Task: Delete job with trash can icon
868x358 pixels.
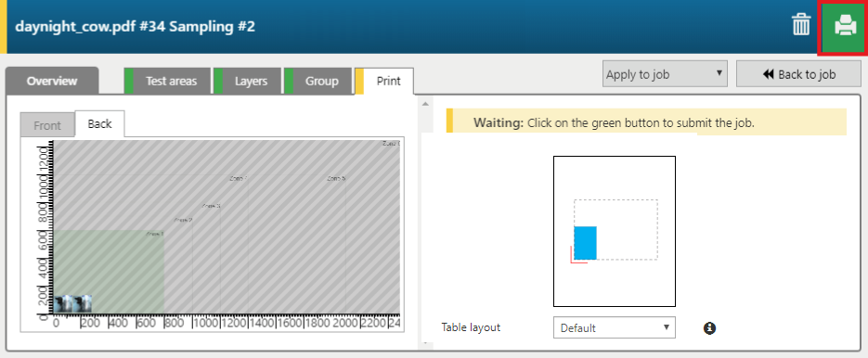Action: coord(801,25)
